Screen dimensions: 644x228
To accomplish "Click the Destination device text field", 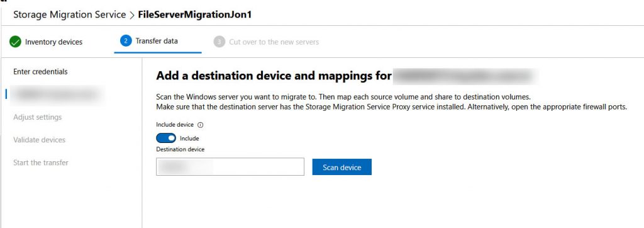I will pyautogui.click(x=230, y=167).
